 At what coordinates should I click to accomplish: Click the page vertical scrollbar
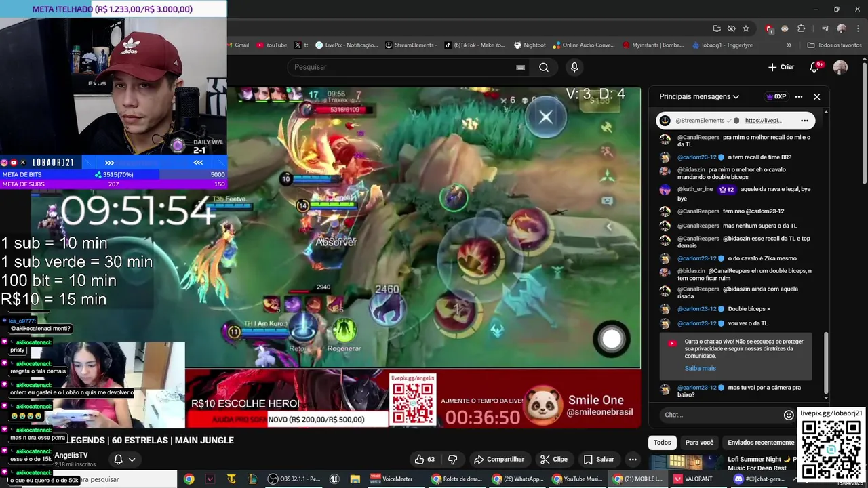864,122
